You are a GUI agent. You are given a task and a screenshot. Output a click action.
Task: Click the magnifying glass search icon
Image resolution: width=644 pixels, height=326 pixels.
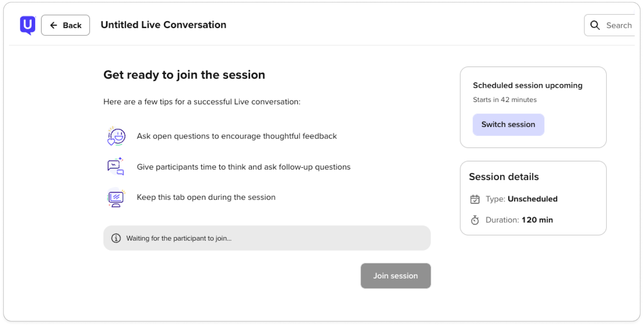595,25
